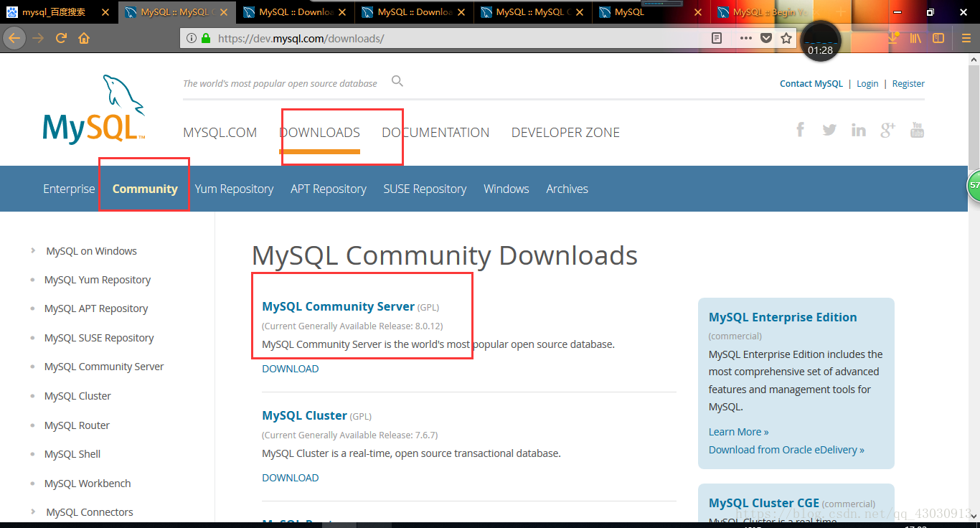Select Yum Repository in blue navigation bar

[x=234, y=189]
